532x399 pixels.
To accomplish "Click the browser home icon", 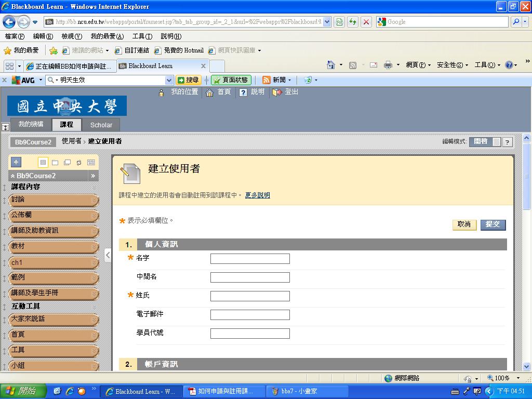I will click(331, 65).
